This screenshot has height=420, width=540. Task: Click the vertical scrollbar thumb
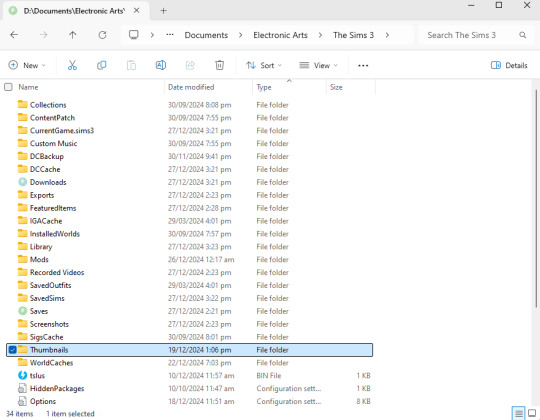point(536,199)
